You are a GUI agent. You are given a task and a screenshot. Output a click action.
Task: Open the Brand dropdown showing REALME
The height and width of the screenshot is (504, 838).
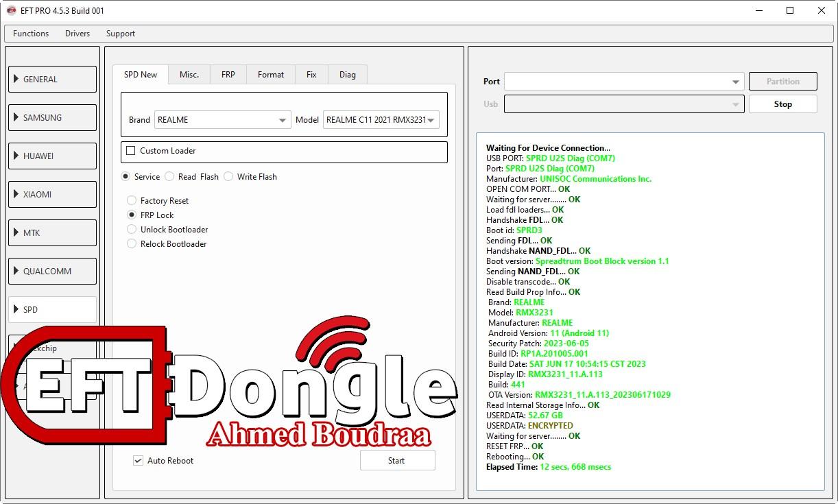(x=222, y=119)
